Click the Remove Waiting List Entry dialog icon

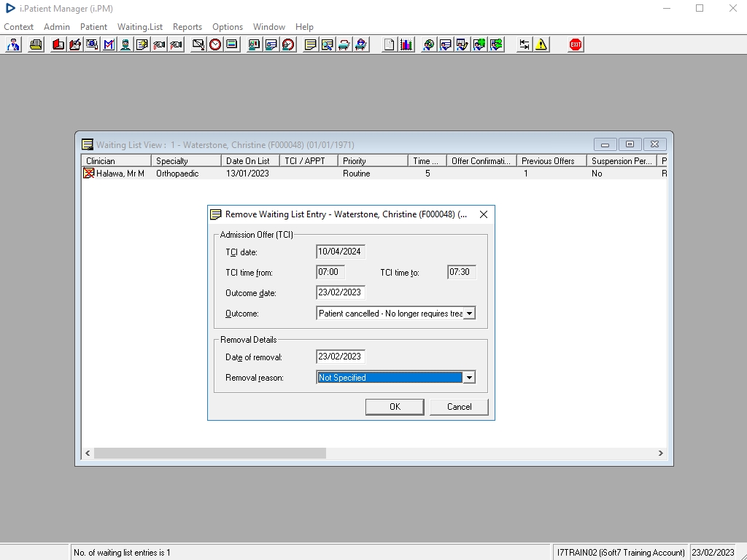(216, 214)
